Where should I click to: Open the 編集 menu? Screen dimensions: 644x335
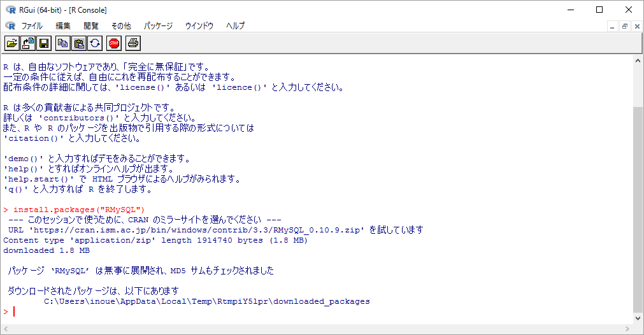[63, 26]
